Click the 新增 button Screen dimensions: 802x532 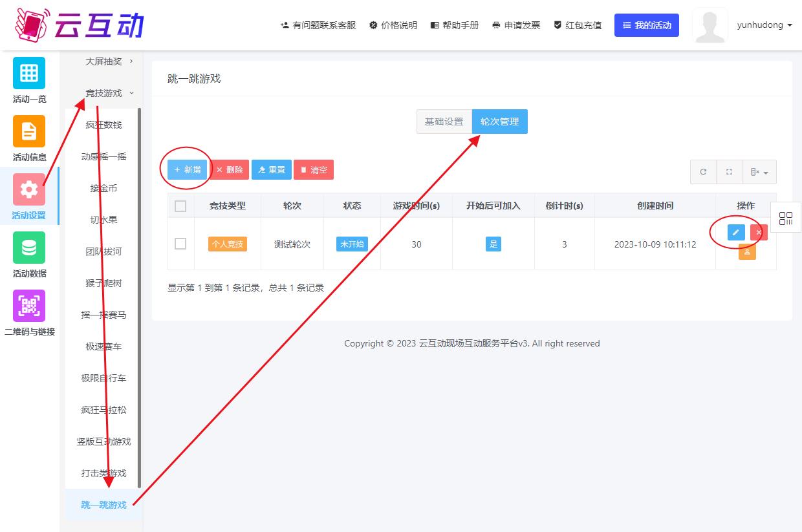tap(188, 169)
